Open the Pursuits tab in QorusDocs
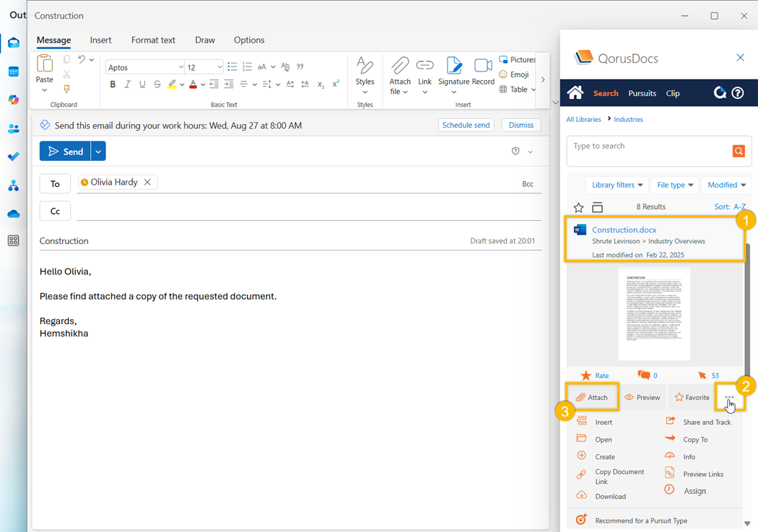Screen dimensions: 758x532 tap(642, 93)
